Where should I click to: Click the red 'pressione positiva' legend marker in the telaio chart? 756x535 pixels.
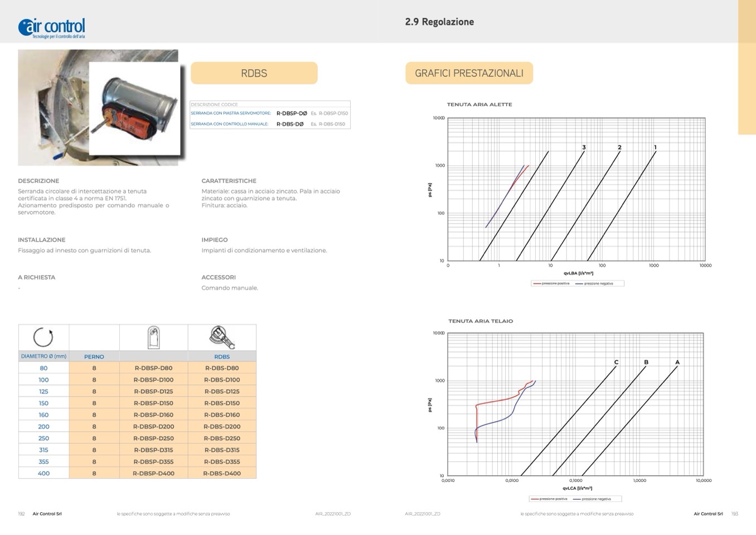[x=535, y=499]
